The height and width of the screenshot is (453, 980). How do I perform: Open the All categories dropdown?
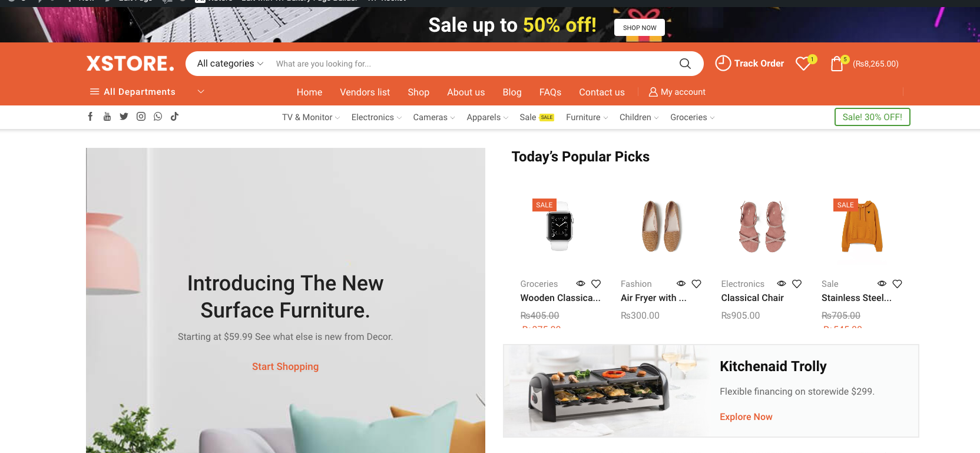(x=230, y=64)
